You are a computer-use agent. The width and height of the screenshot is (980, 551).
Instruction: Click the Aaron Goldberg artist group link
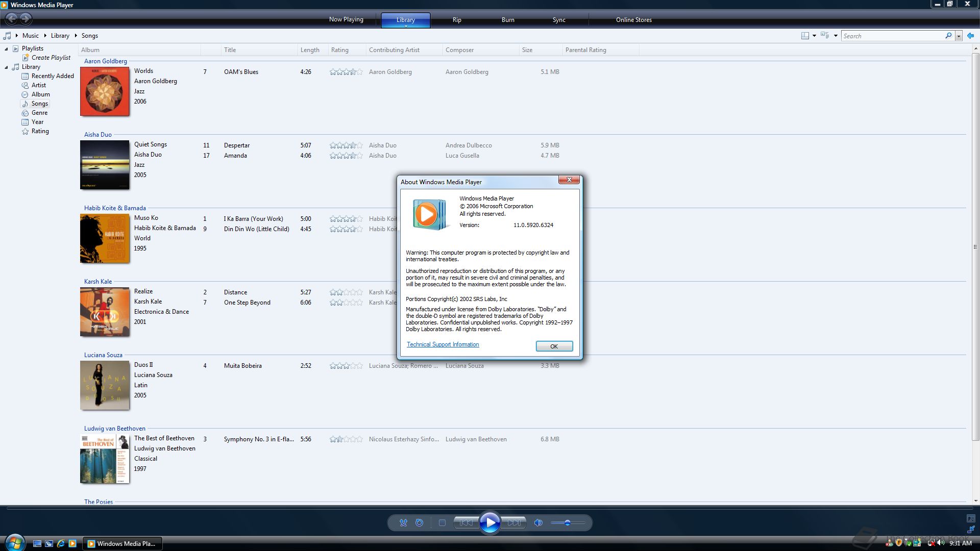point(105,61)
